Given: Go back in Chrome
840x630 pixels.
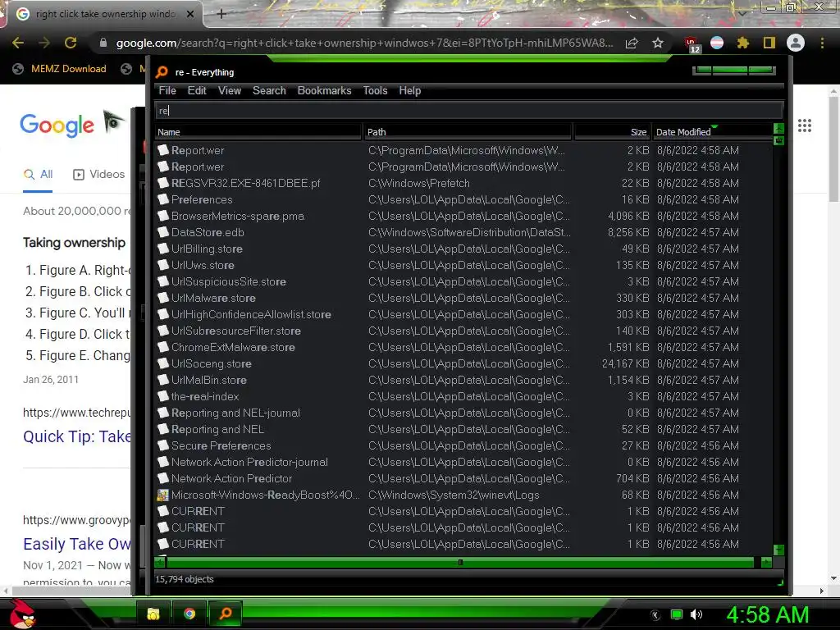Looking at the screenshot, I should click(18, 43).
